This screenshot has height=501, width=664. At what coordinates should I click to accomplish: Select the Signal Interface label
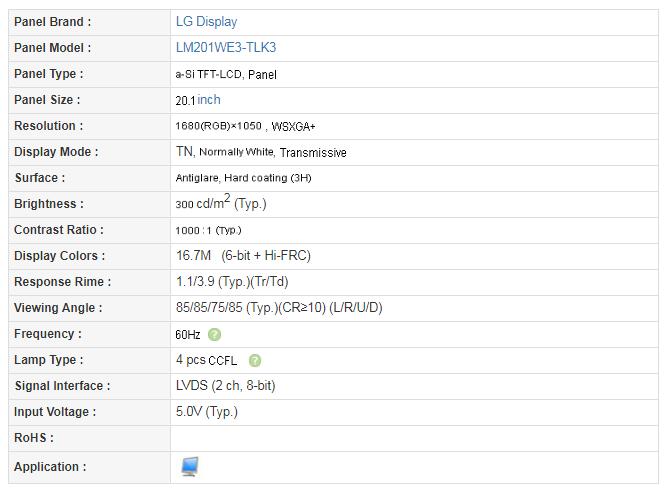(x=62, y=386)
